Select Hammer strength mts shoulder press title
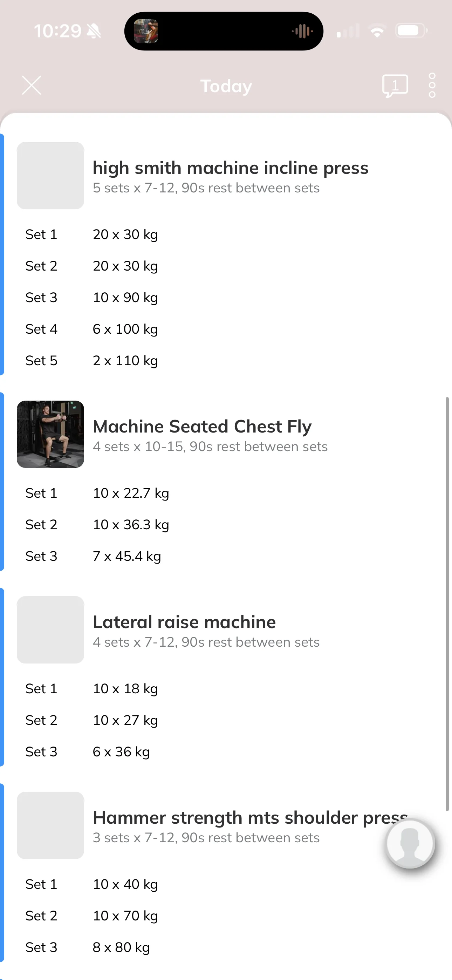Screen dimensions: 452x980 (x=250, y=818)
